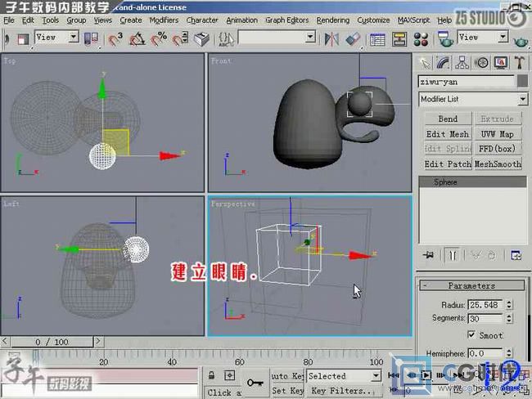Toggle the Selection Lock icon
This screenshot has height=399, width=532.
(x=211, y=375)
